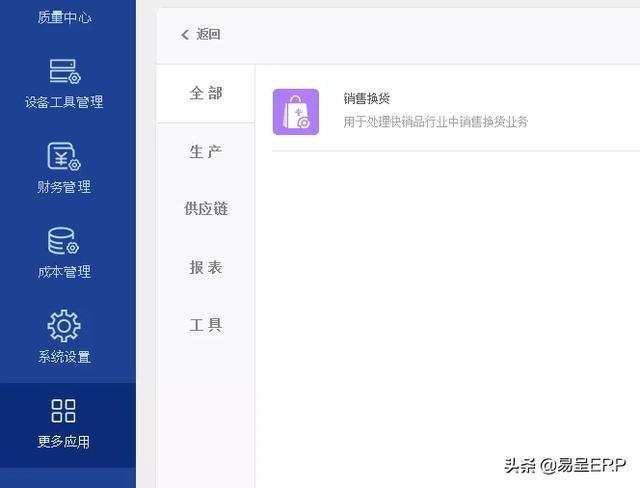Open 质量中心 in the sidebar
Viewport: 640px width, 488px height.
(x=64, y=17)
